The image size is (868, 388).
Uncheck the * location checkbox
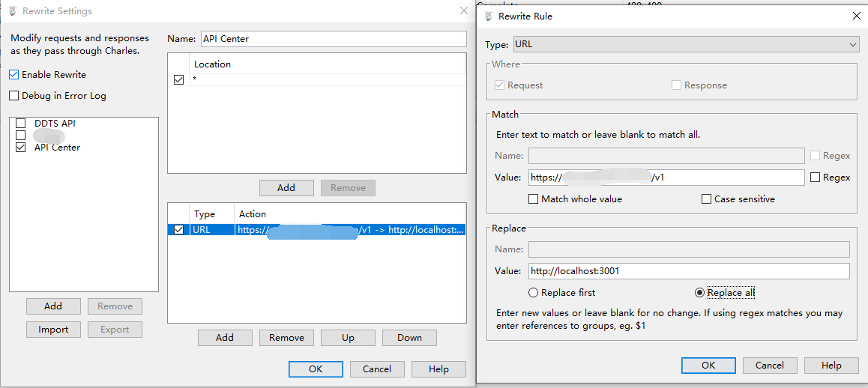coord(179,79)
